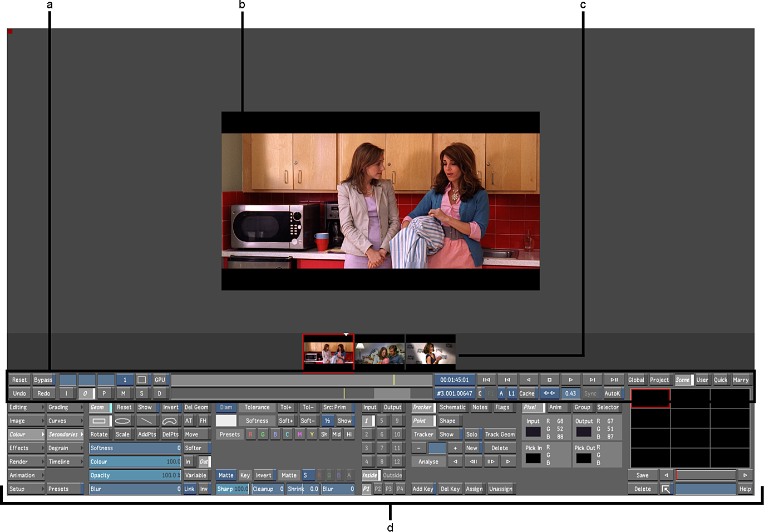The height and width of the screenshot is (532, 764).
Task: Open the Editing menu
Action: [26, 407]
